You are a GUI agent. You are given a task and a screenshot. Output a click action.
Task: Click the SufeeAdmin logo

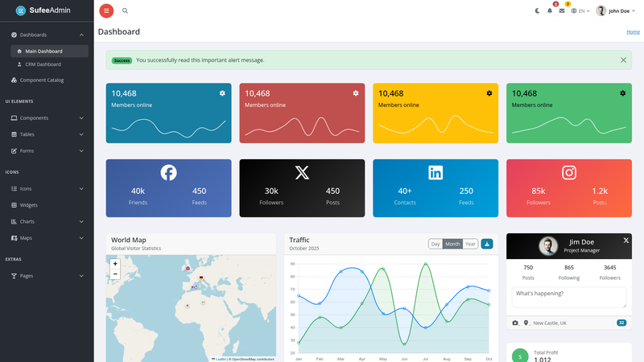(43, 10)
